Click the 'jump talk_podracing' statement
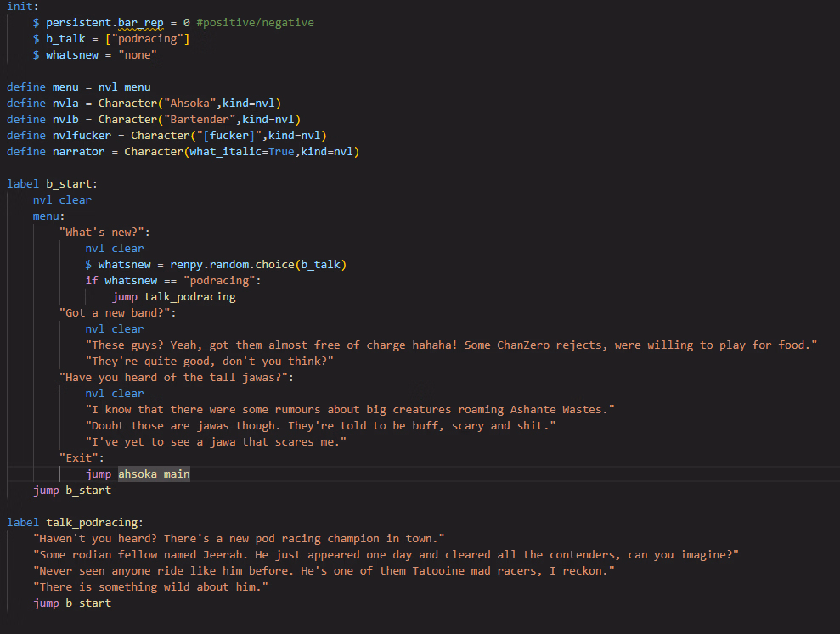The image size is (840, 634). [173, 296]
